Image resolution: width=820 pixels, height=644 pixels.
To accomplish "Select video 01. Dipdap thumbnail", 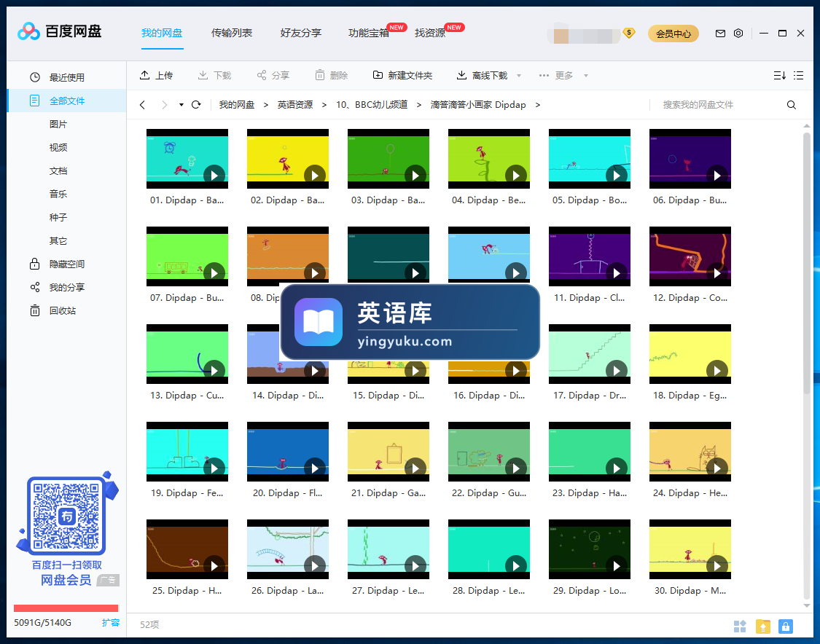I will point(187,158).
